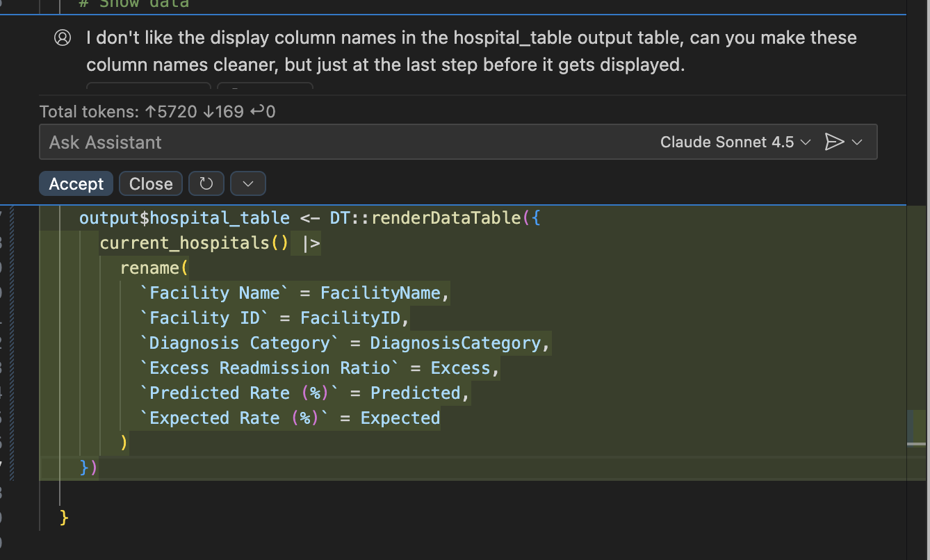Click the DiagnosisCategory identifier in code
Viewport: 930px width, 560px height.
[455, 343]
